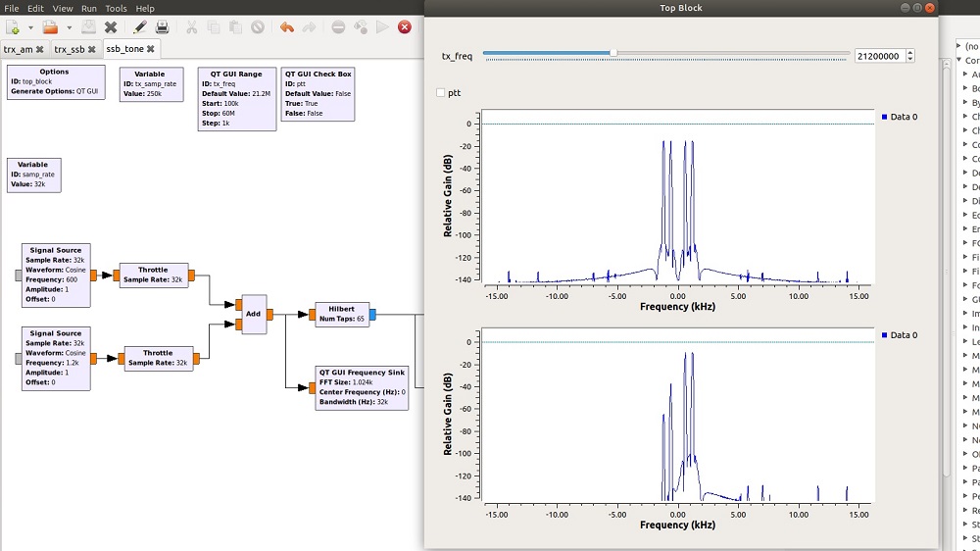Click the tx_freq value input field
Viewport: 980px width, 551px height.
click(878, 56)
